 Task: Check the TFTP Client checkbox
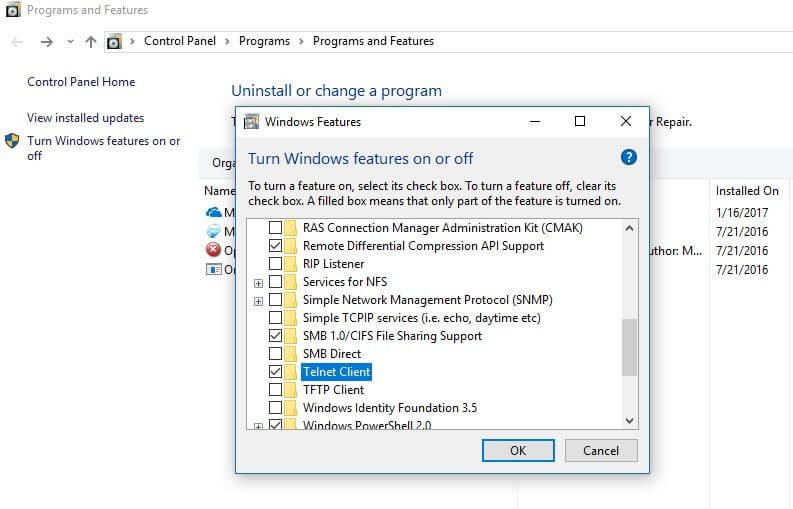click(x=275, y=390)
